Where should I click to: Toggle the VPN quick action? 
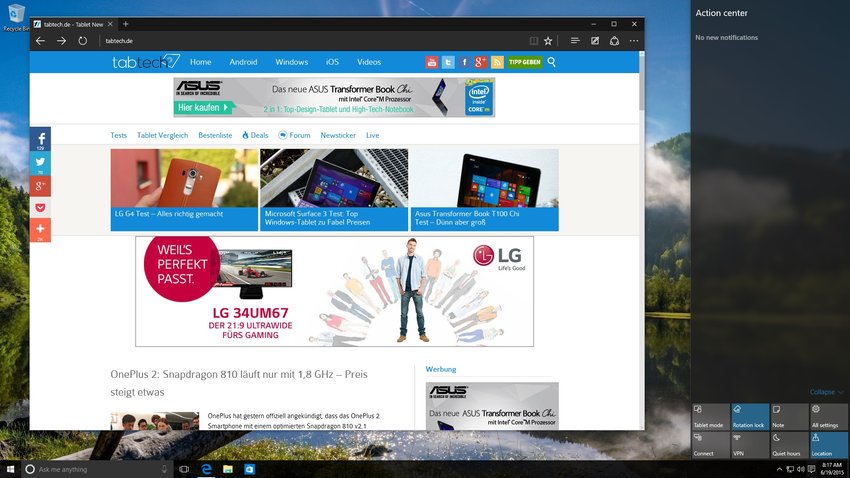point(750,445)
